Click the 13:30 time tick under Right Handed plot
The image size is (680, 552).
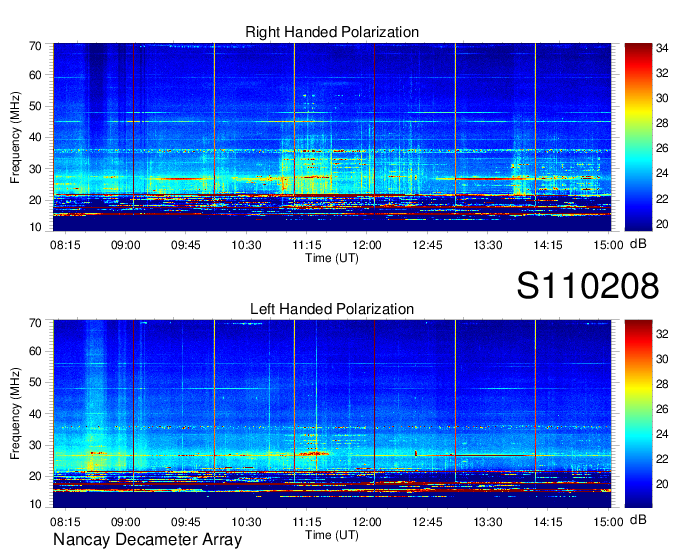point(487,245)
